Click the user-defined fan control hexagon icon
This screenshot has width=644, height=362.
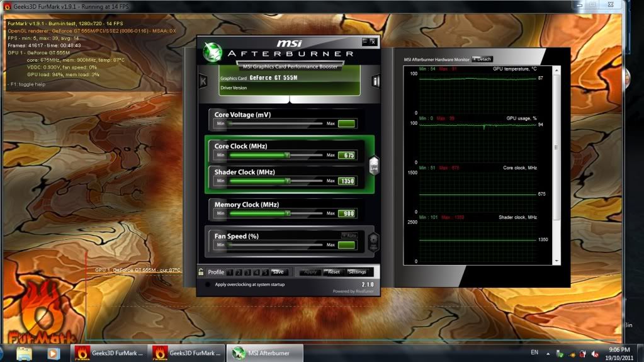click(373, 240)
